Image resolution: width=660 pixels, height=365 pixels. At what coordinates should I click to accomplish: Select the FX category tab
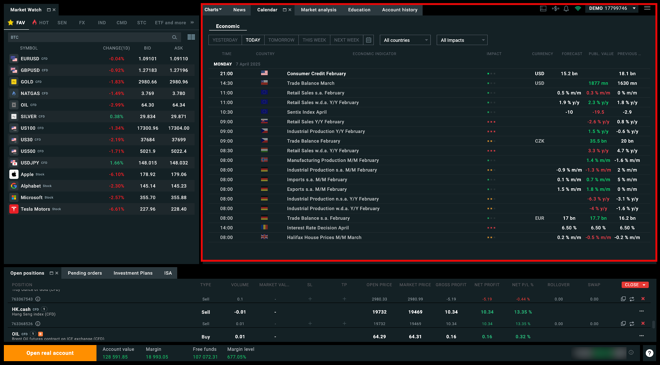pyautogui.click(x=82, y=23)
